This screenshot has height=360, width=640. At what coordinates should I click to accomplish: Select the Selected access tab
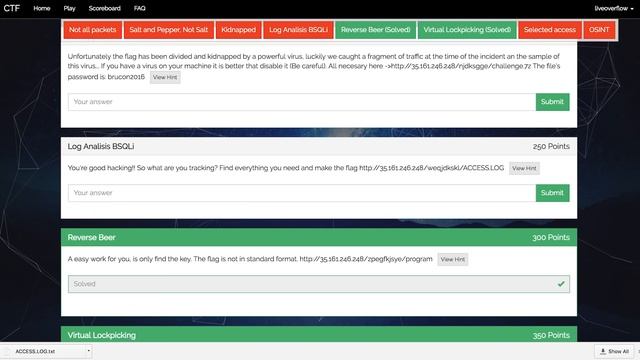[x=550, y=30]
